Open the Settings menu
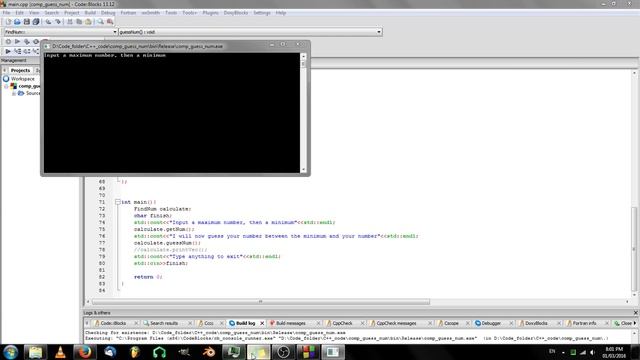The height and width of the screenshot is (360, 640). click(262, 13)
